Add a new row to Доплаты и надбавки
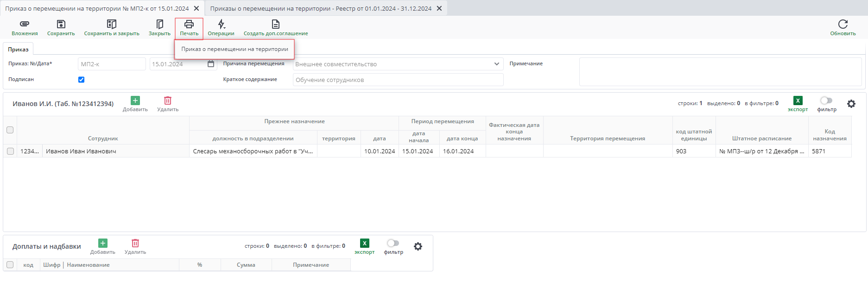Viewport: 868px width, 289px height. (103, 244)
